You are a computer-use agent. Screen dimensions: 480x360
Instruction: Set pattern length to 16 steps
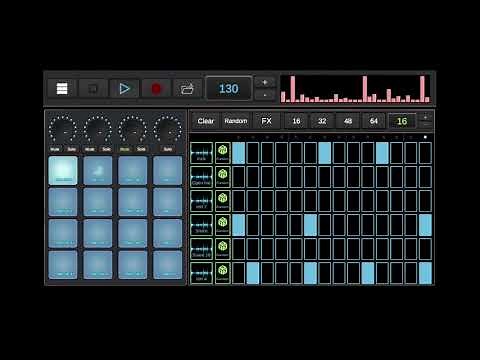pyautogui.click(x=296, y=121)
